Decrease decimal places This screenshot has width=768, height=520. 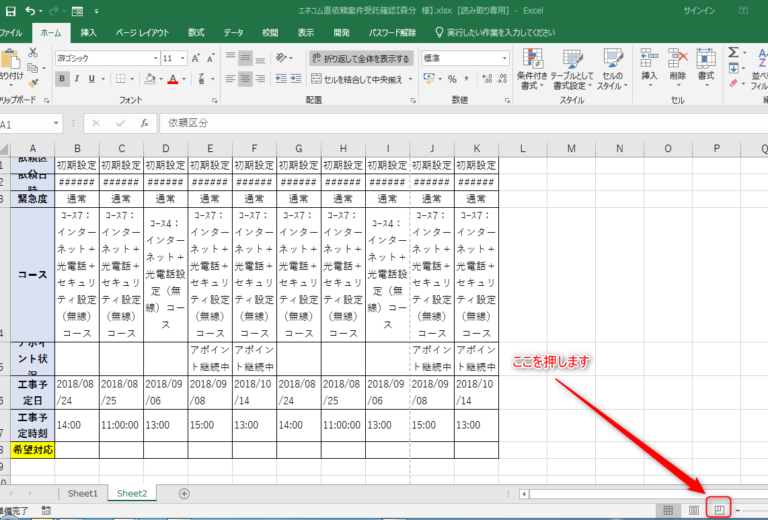pyautogui.click(x=503, y=79)
